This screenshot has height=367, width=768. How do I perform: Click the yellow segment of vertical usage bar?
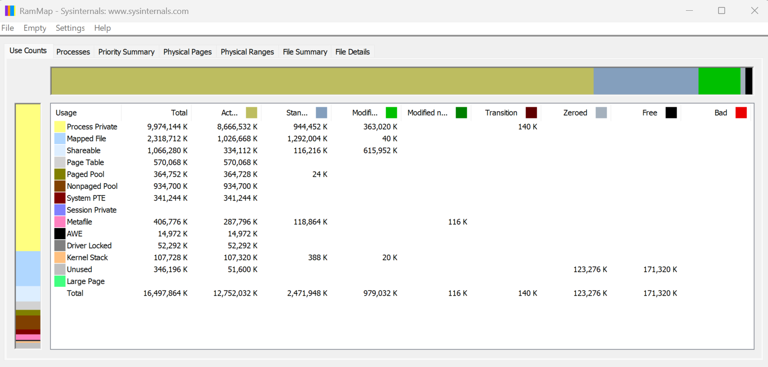(x=28, y=177)
